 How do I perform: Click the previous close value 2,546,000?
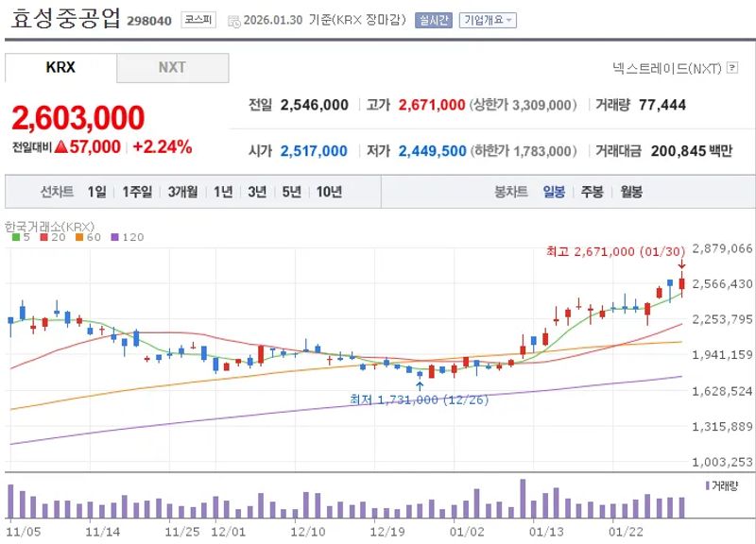(x=315, y=105)
